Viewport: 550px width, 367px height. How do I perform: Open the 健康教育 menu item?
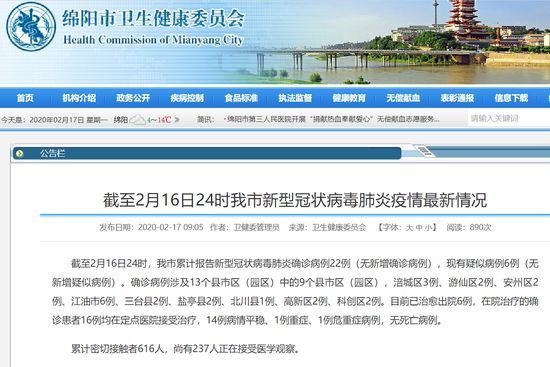click(349, 98)
